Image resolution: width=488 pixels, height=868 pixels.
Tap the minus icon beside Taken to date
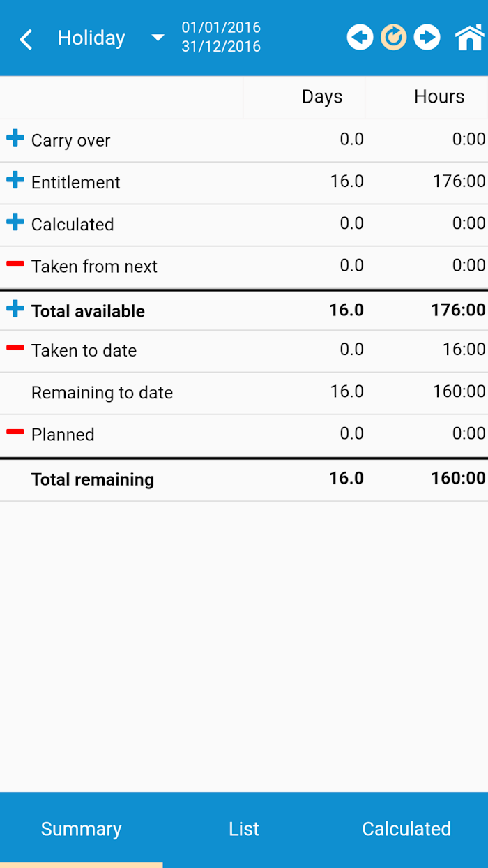click(x=15, y=348)
